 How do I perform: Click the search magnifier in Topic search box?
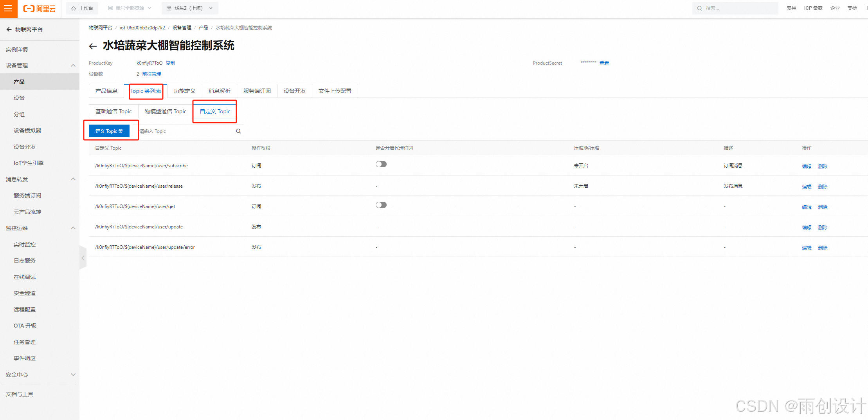point(238,131)
